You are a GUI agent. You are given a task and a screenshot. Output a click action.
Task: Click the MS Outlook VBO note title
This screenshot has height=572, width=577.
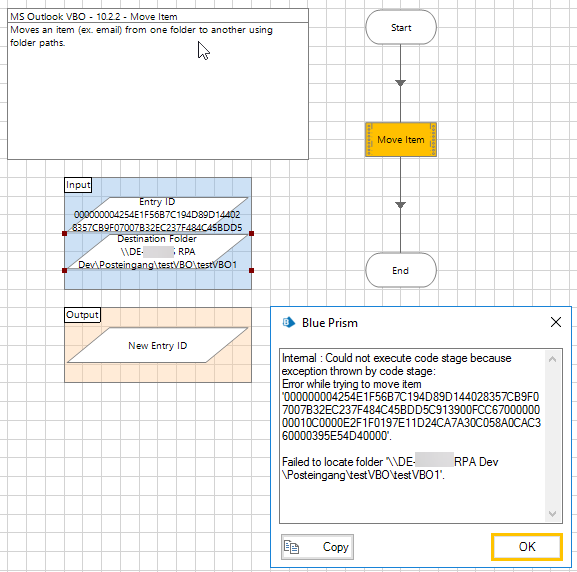click(x=94, y=17)
